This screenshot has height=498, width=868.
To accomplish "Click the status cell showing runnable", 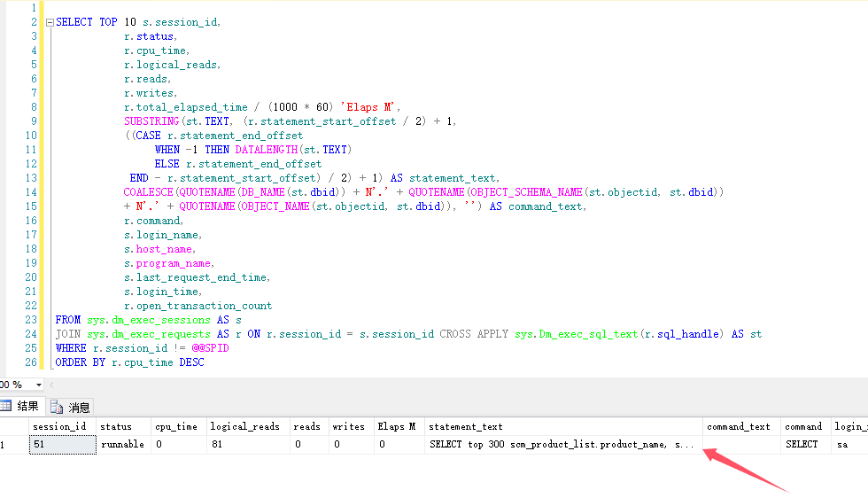I will tap(123, 444).
